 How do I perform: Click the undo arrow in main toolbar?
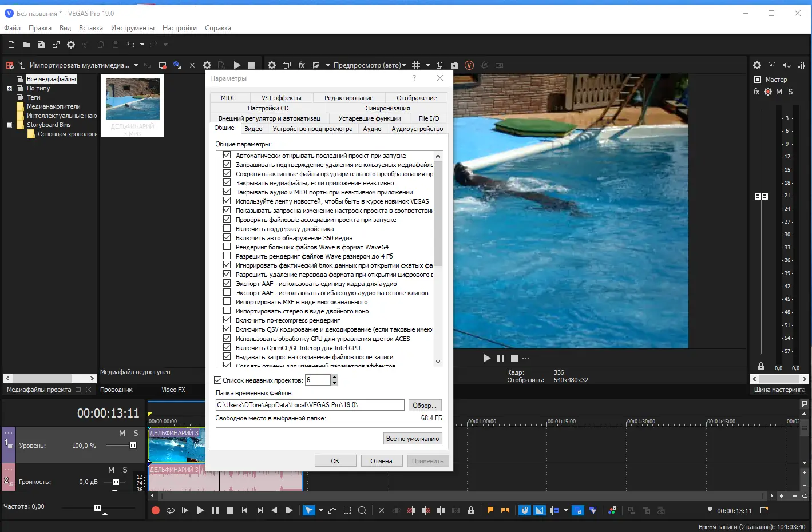click(x=130, y=45)
